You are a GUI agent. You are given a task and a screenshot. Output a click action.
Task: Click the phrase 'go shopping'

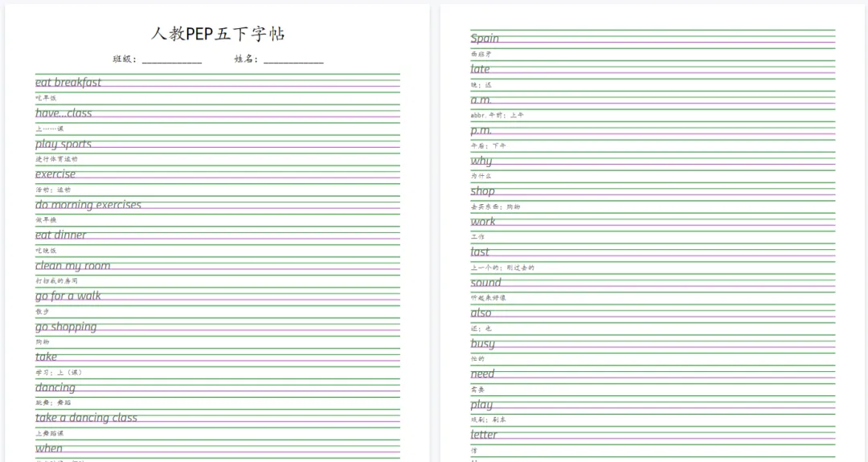[66, 327]
